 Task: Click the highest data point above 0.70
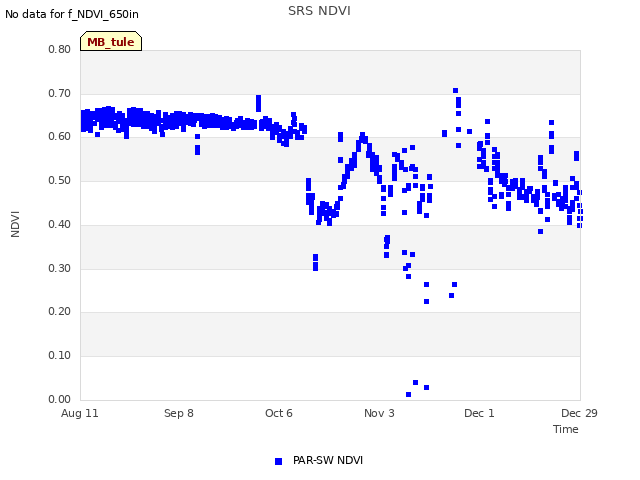click(x=456, y=91)
